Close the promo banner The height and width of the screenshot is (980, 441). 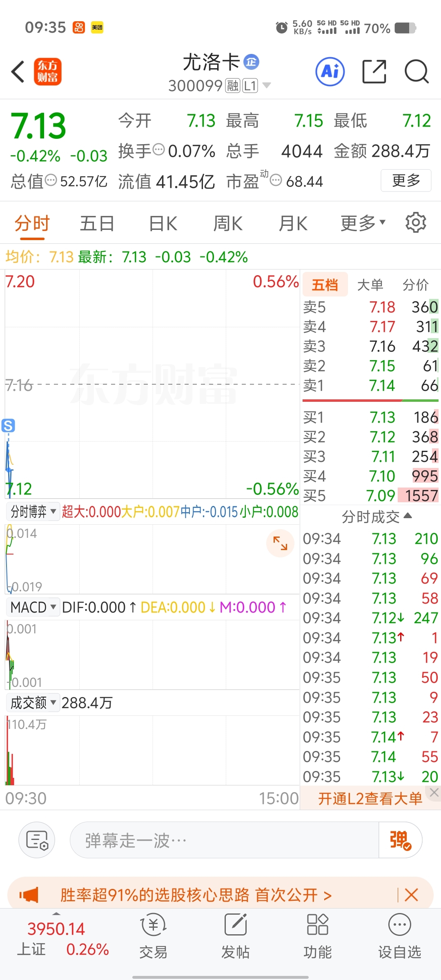coord(411,895)
